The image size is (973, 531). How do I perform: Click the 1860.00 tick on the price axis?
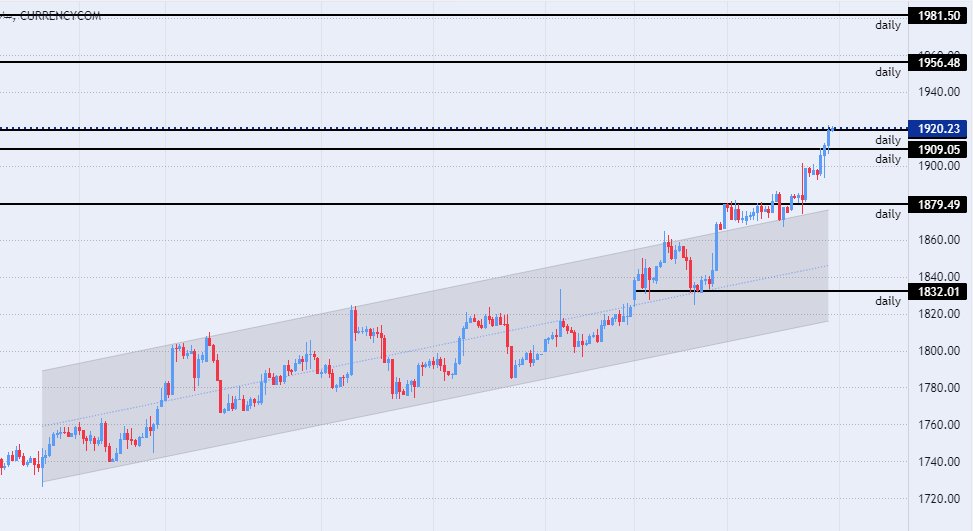939,240
